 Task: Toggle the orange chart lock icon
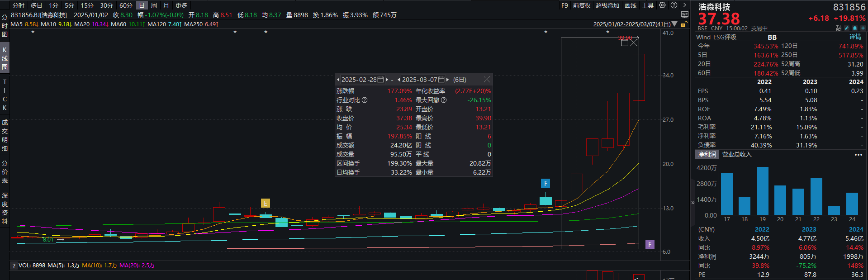(684, 24)
